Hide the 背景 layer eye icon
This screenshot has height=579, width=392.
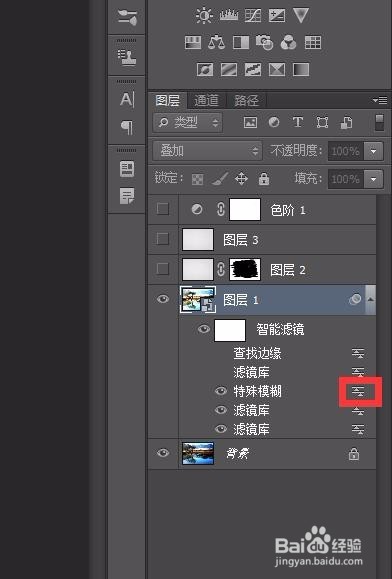[163, 453]
